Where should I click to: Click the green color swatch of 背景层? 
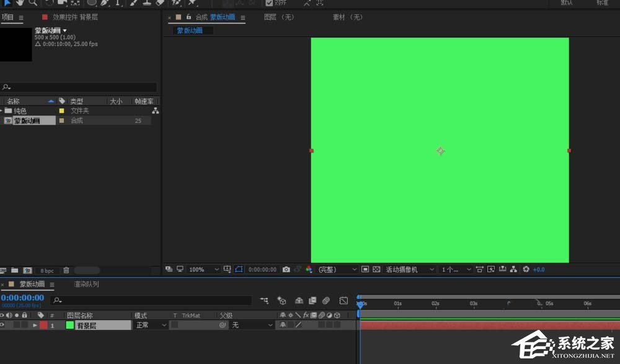pos(69,325)
